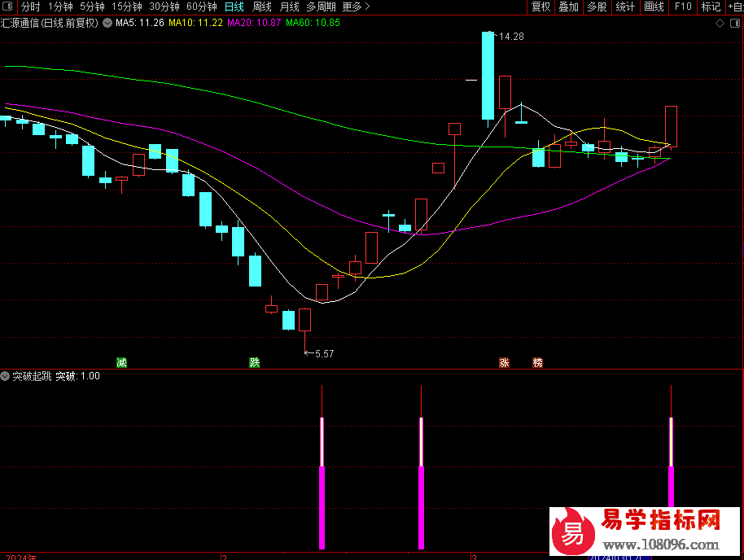Select the 30分钟 period tab
Image resolution: width=744 pixels, height=560 pixels.
pos(164,7)
